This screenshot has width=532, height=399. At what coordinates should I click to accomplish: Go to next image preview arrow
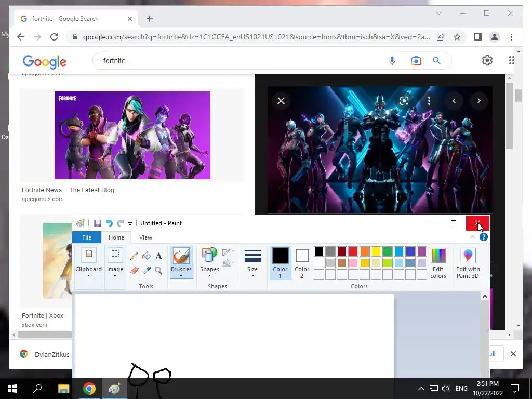pos(478,101)
